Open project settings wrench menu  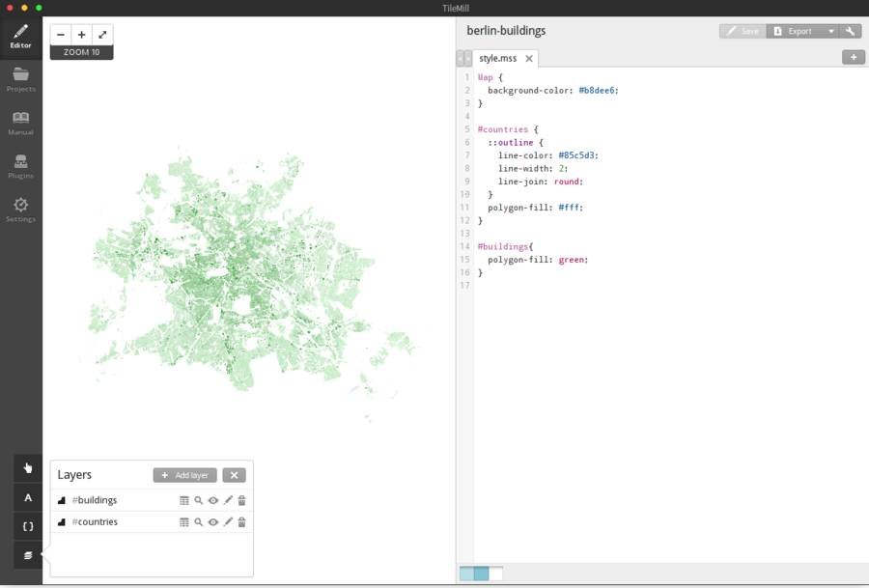coord(851,31)
